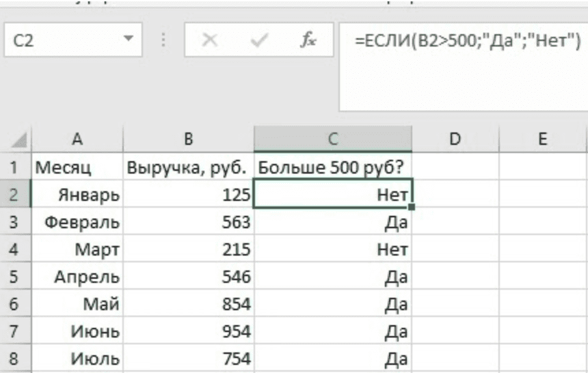
Task: Select column A header
Action: coord(77,139)
